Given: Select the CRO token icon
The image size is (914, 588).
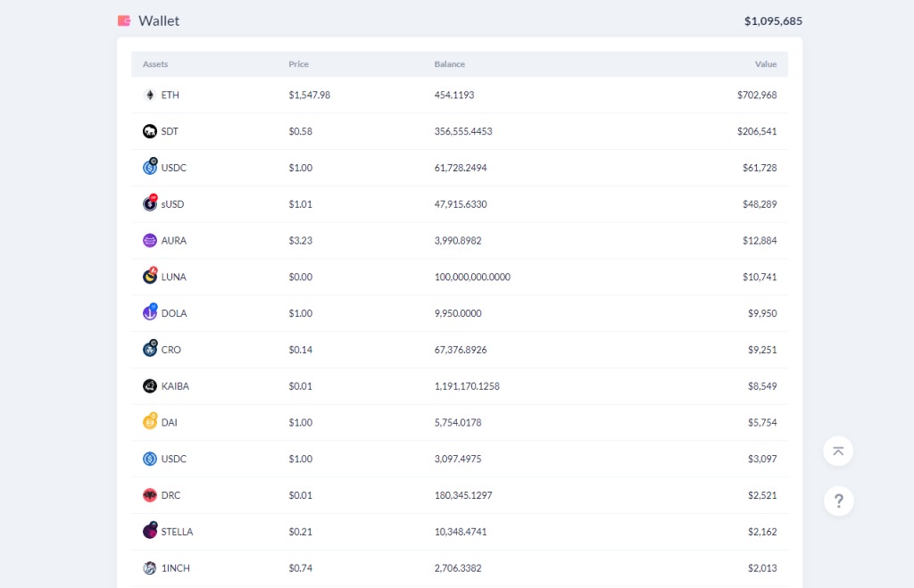Looking at the screenshot, I should pyautogui.click(x=150, y=349).
